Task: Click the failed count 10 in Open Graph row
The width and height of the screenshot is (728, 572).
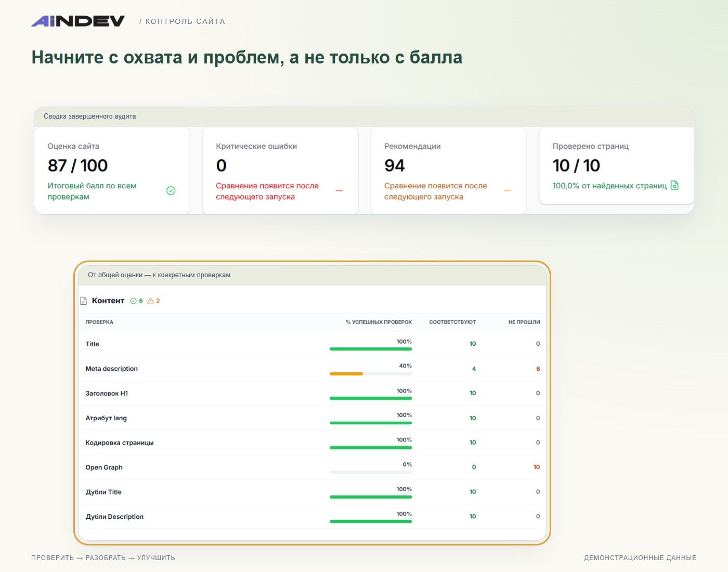Action: 537,467
